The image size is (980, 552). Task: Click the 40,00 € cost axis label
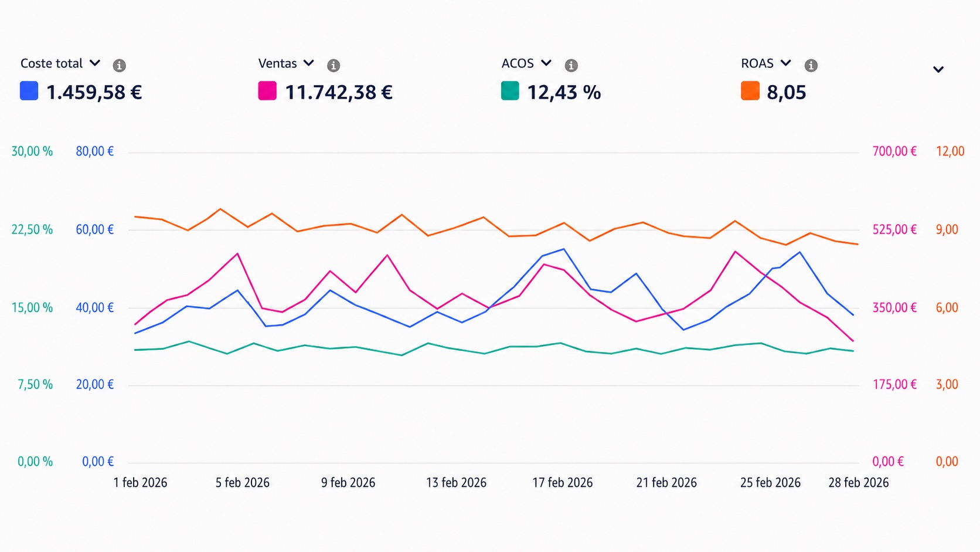[95, 307]
